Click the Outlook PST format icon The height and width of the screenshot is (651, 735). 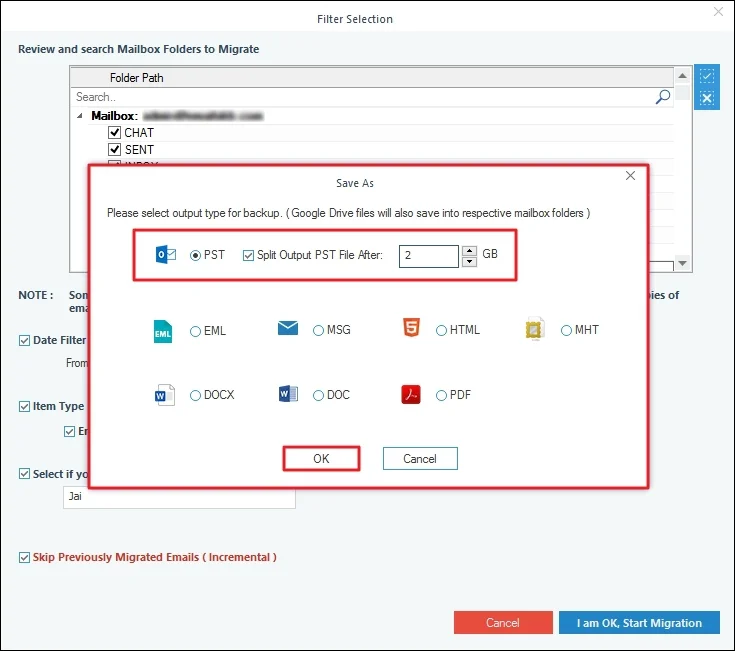165,255
